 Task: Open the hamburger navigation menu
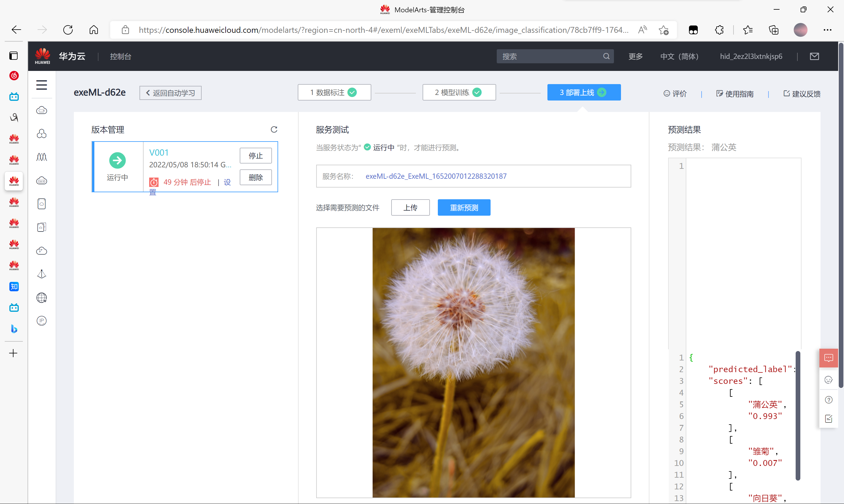(x=41, y=85)
